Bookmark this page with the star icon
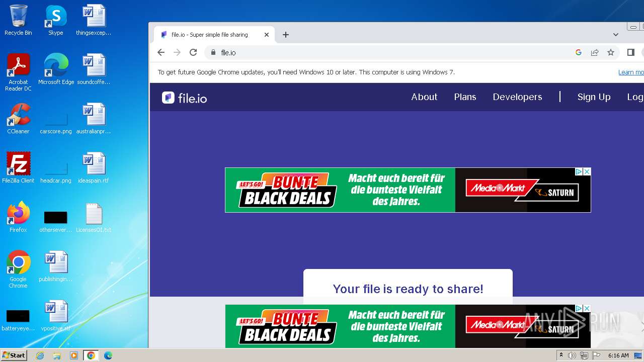Image resolution: width=644 pixels, height=362 pixels. coord(611,52)
